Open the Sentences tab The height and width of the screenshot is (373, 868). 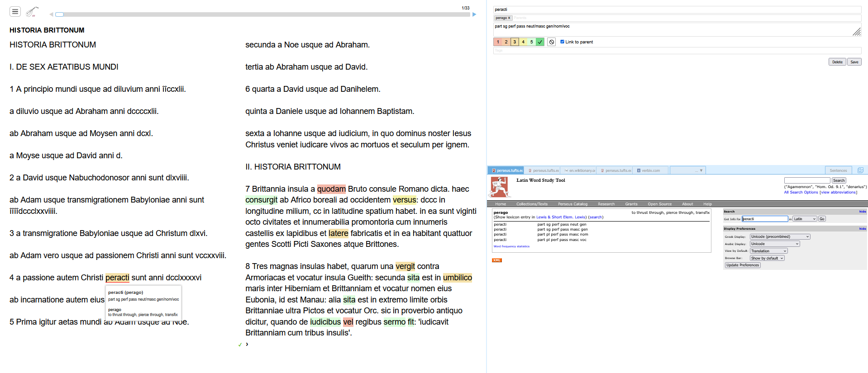(838, 170)
